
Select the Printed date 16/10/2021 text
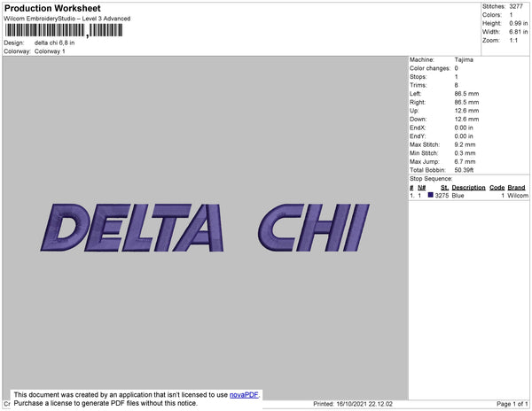(353, 404)
